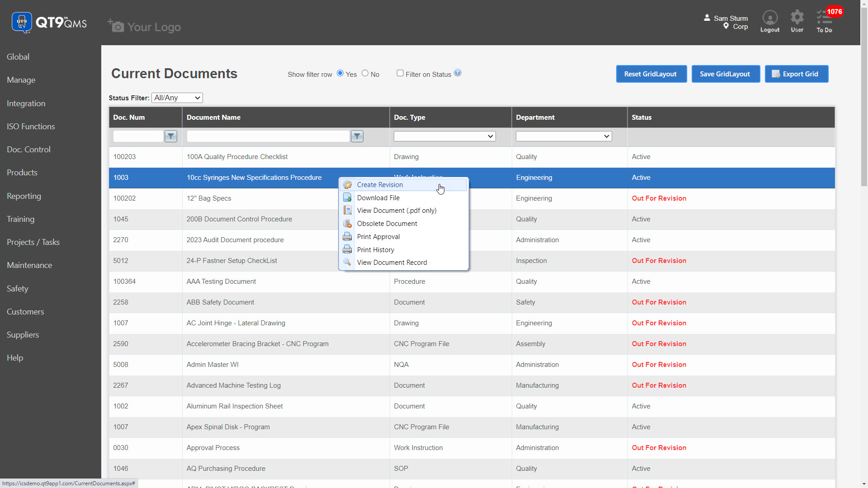The width and height of the screenshot is (868, 488).
Task: Click the filter funnel icon in Doc. Num column
Action: click(x=170, y=136)
